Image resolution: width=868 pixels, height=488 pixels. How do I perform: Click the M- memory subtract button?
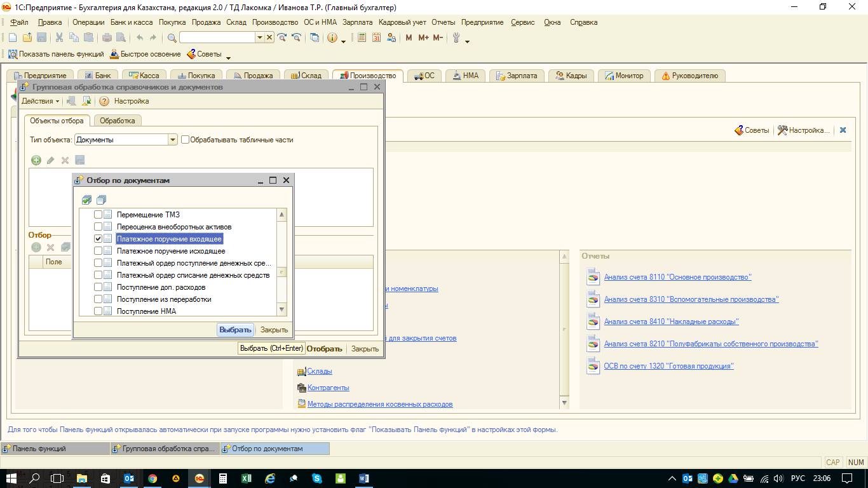point(438,37)
